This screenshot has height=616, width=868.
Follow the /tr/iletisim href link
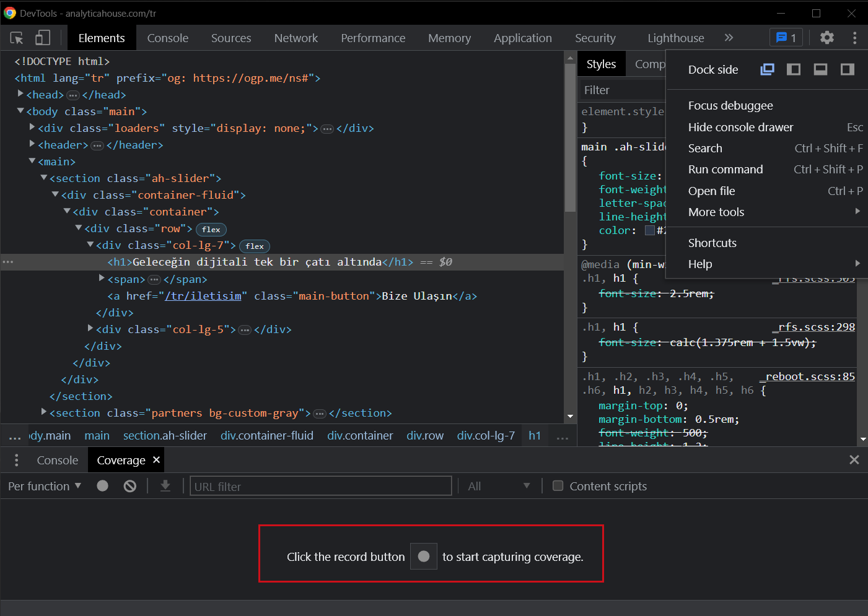pos(203,296)
